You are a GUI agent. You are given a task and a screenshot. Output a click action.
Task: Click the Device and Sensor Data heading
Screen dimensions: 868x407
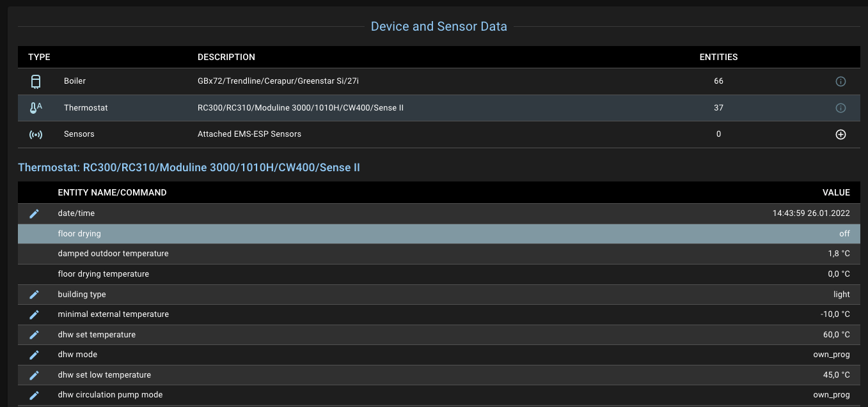click(439, 26)
